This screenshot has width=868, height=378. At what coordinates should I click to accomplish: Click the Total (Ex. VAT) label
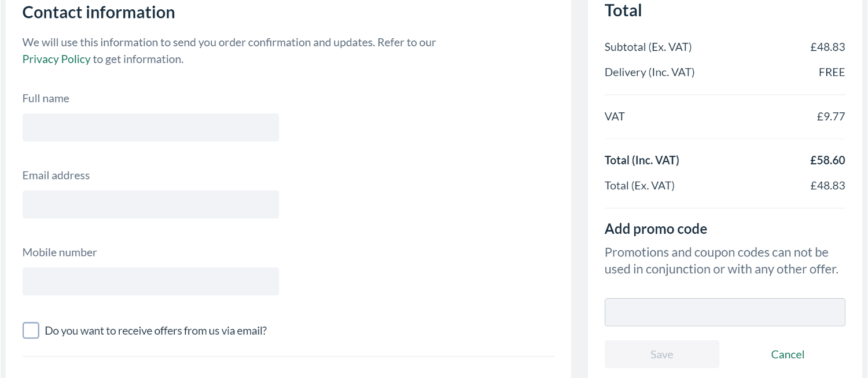click(x=639, y=185)
